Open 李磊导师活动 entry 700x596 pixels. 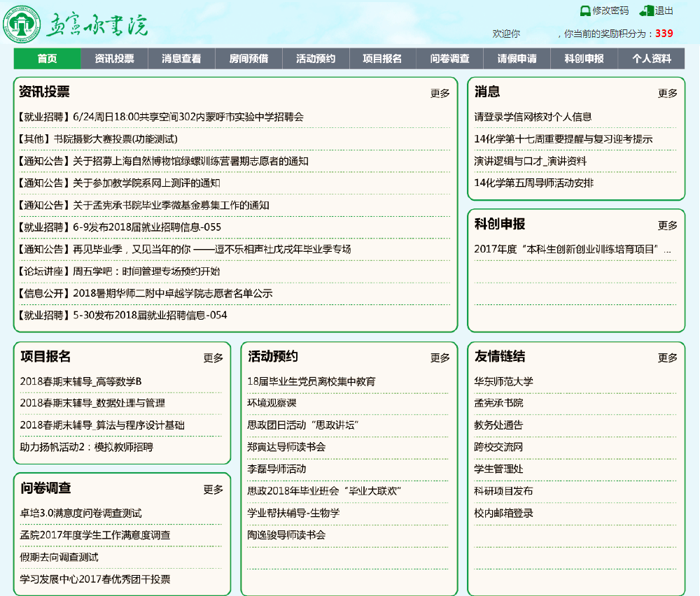(x=276, y=469)
